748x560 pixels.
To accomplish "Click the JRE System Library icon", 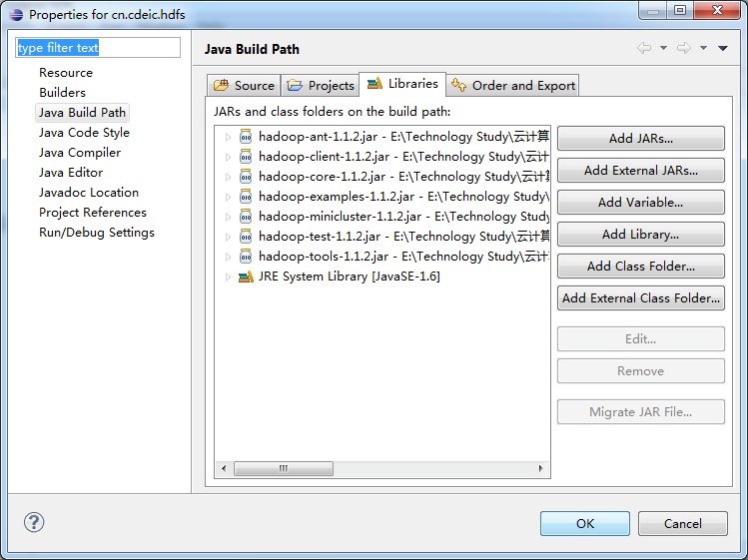I will click(x=246, y=277).
